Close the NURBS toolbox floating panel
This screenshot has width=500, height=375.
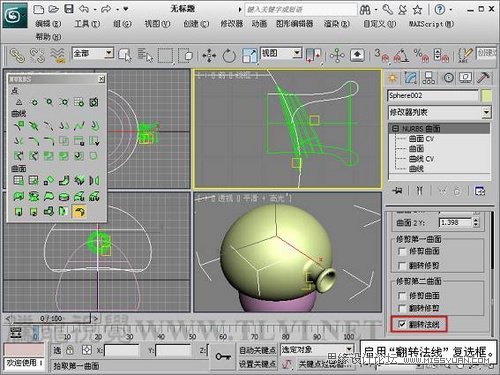(101, 79)
